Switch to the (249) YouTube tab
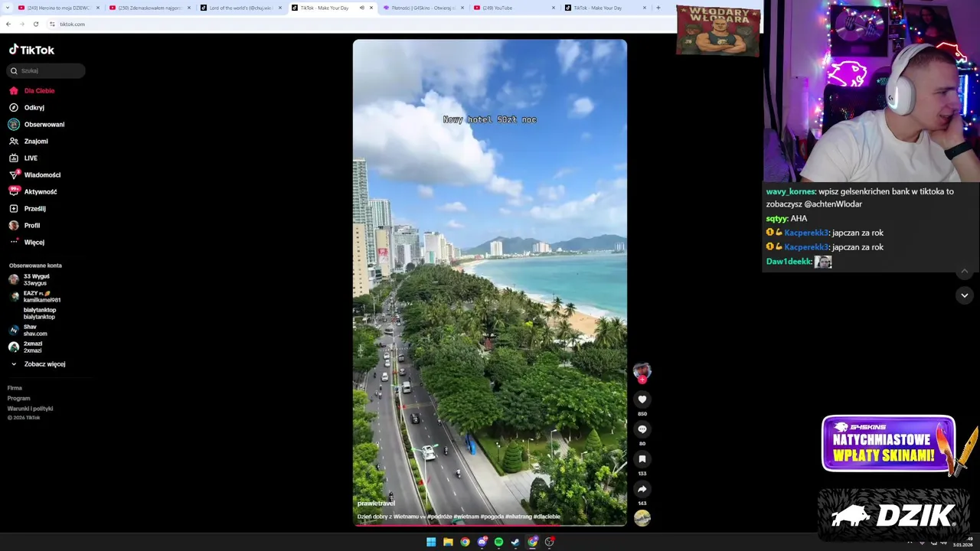 pyautogui.click(x=514, y=8)
